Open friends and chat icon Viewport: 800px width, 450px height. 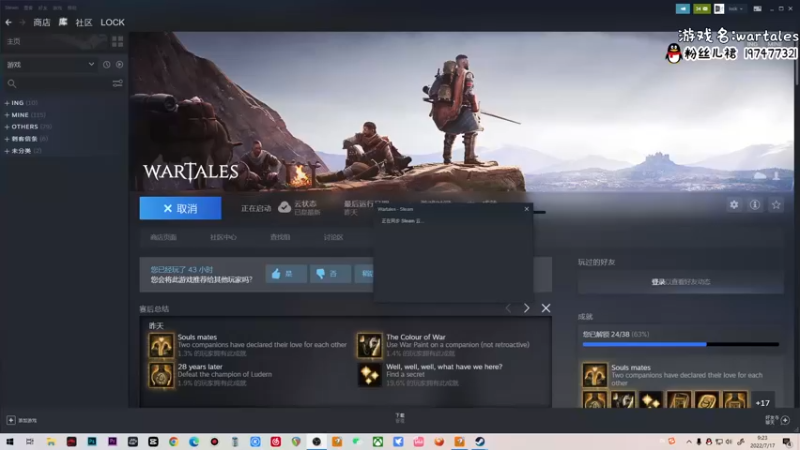point(785,420)
